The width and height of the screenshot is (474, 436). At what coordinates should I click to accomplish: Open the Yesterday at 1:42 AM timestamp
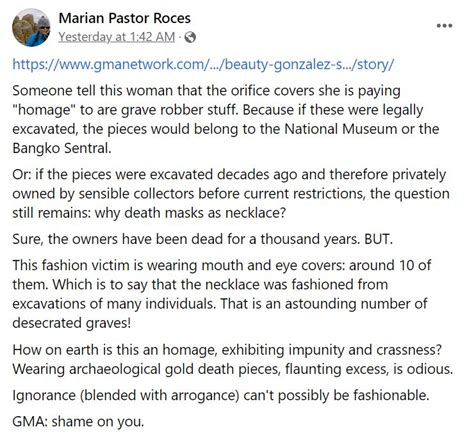click(x=117, y=37)
